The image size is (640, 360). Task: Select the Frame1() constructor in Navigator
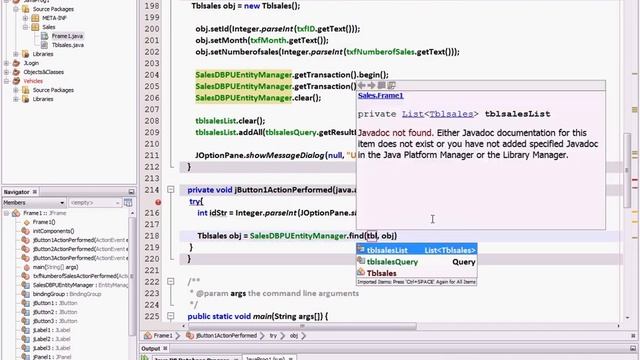(44, 222)
